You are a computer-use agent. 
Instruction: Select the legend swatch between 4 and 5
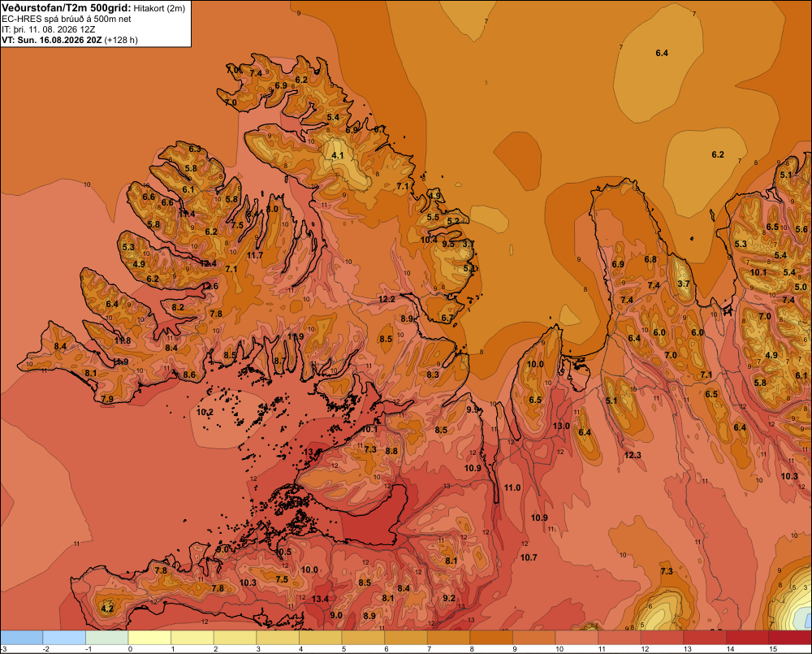321,637
